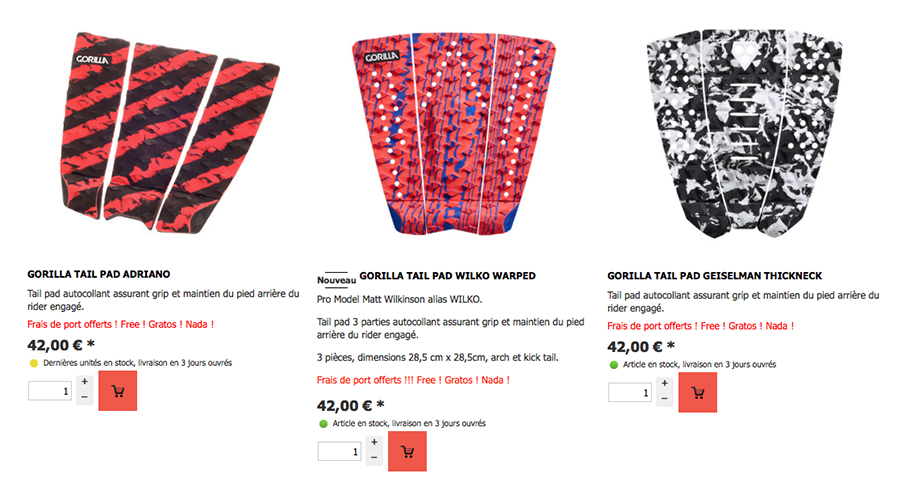Decrease Wilko Warped quantity with minus

click(374, 458)
